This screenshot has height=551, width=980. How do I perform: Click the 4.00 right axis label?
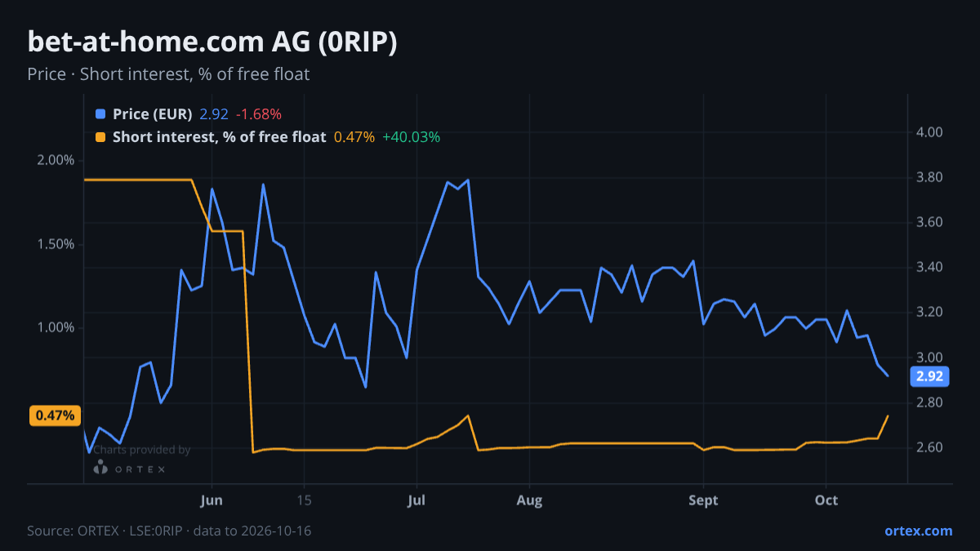pos(931,132)
